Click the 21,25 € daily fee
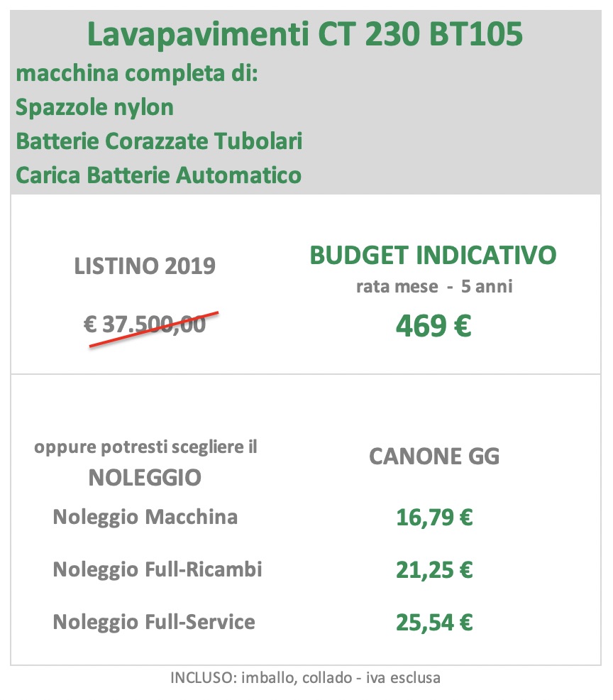Screen dimensions: 613x700 (434, 570)
